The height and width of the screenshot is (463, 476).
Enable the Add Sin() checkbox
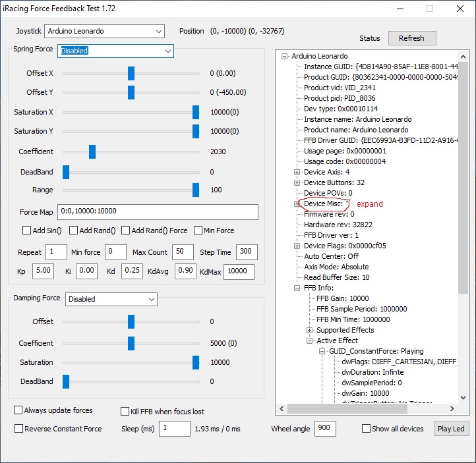27,231
